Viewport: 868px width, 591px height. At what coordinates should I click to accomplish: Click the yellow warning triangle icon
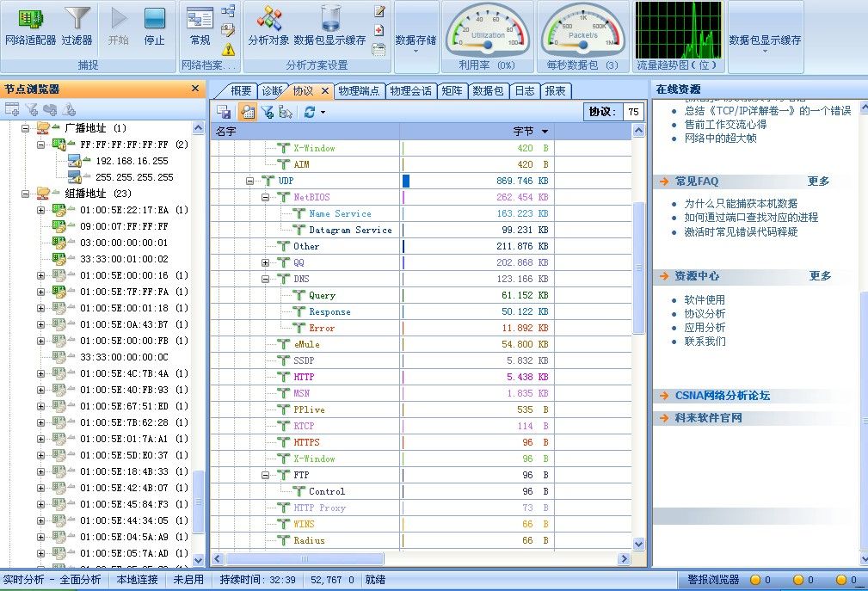click(x=228, y=49)
